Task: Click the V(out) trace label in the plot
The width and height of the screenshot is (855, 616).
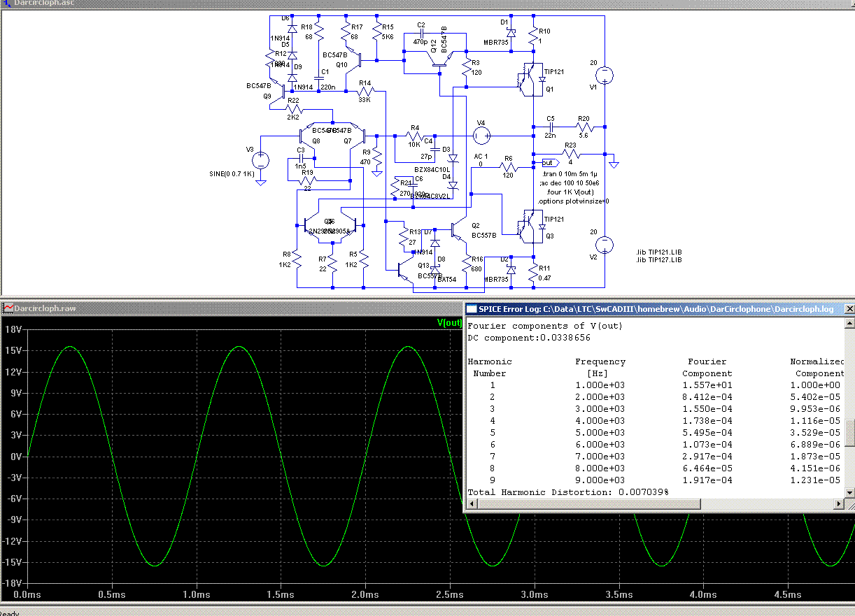Action: pyautogui.click(x=448, y=323)
